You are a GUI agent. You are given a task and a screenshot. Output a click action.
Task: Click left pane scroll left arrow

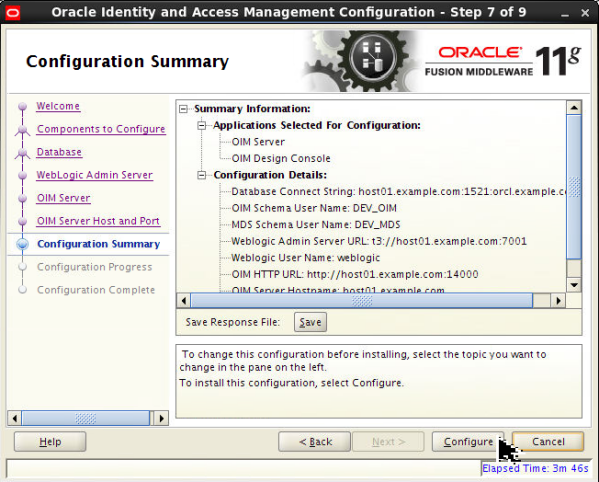point(15,418)
